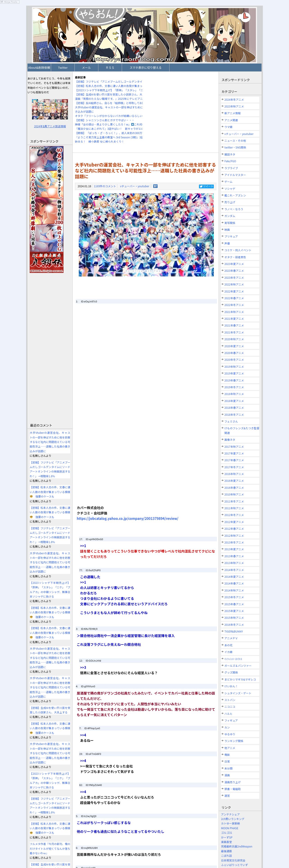Open the RSS nav item
Viewport: 289px width, 868px height.
click(x=110, y=68)
